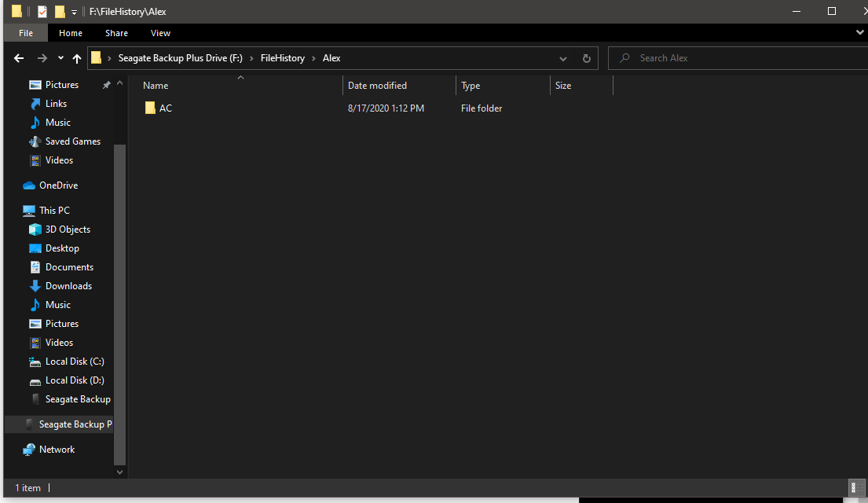Click the New folder quick access icon
Screen dimensions: 868x503
point(60,11)
